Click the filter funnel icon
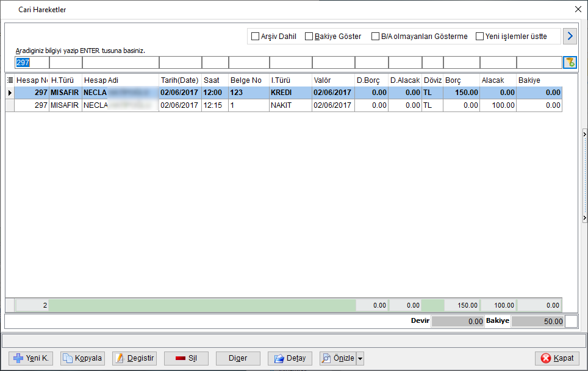The height and width of the screenshot is (371, 588). point(570,63)
